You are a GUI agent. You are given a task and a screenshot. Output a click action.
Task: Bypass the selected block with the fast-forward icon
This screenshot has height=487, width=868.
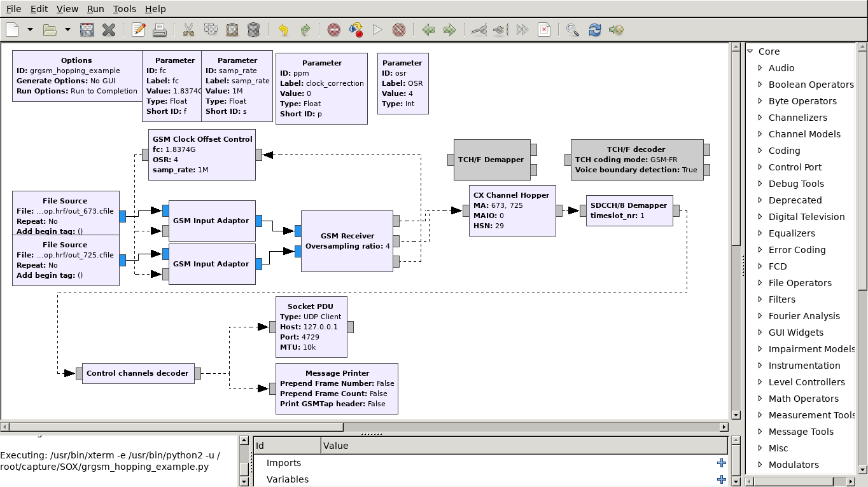[522, 29]
